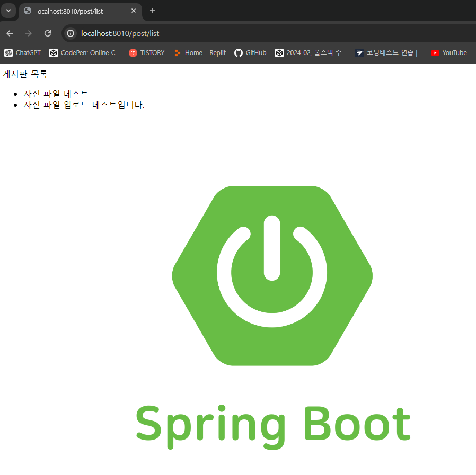
Task: Open the TISTORY bookmark
Action: (x=147, y=53)
